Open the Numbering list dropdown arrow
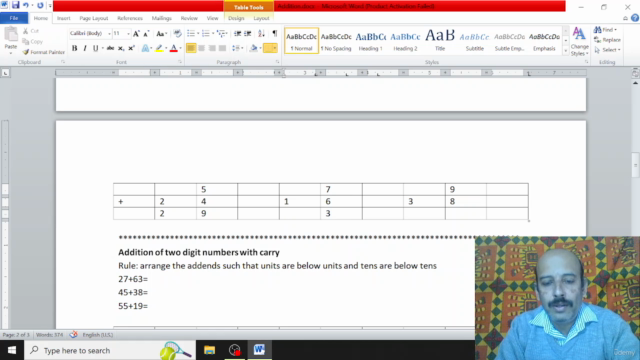 [213, 33]
